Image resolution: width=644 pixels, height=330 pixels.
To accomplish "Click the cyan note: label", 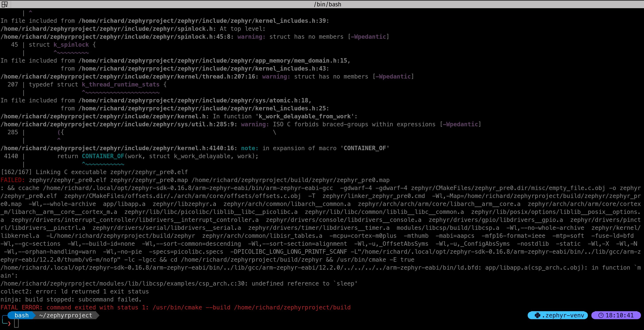I will tap(249, 148).
